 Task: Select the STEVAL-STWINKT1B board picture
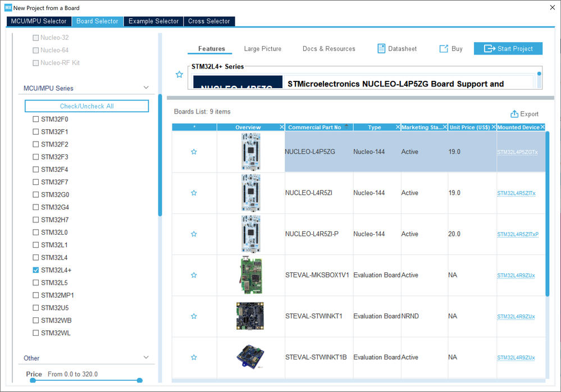(250, 356)
